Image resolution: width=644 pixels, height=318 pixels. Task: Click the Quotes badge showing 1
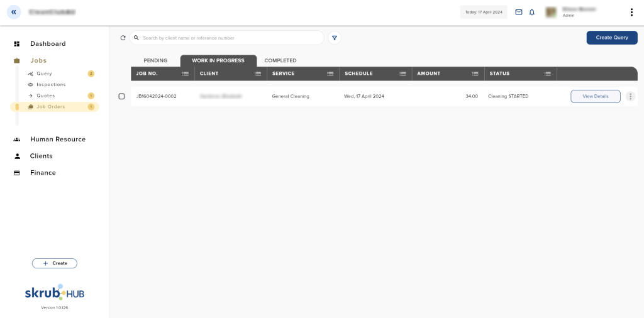click(91, 96)
